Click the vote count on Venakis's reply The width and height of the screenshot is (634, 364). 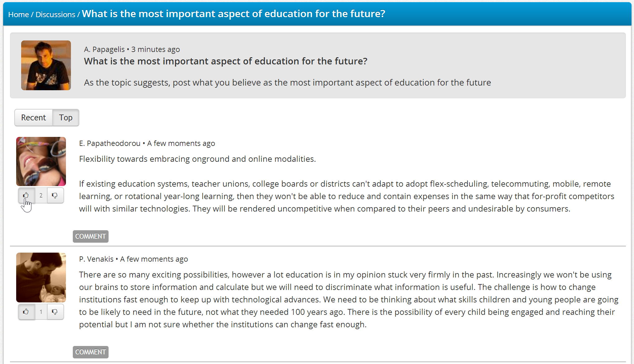coord(41,311)
